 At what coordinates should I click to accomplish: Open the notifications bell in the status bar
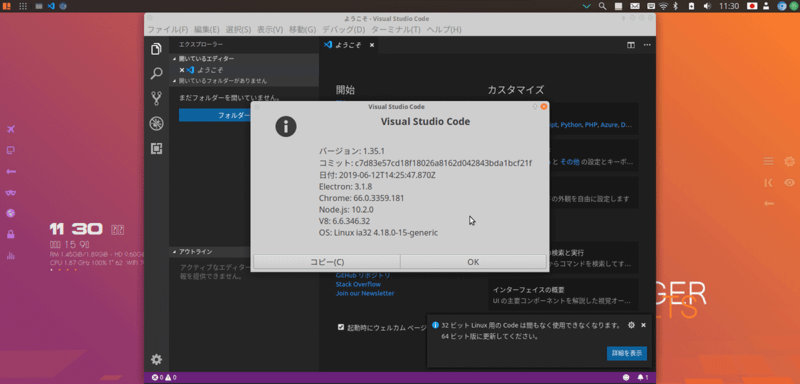pos(643,378)
